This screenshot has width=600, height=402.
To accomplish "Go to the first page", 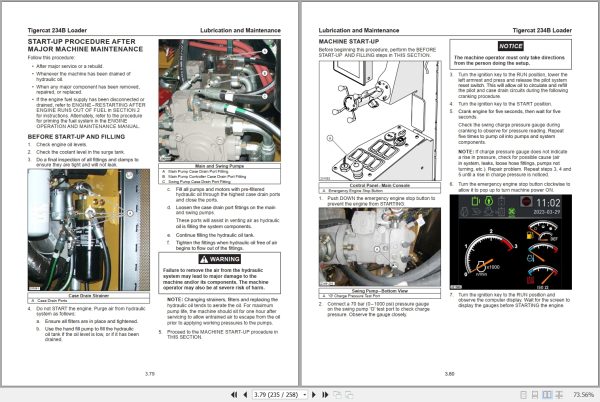I will (234, 394).
